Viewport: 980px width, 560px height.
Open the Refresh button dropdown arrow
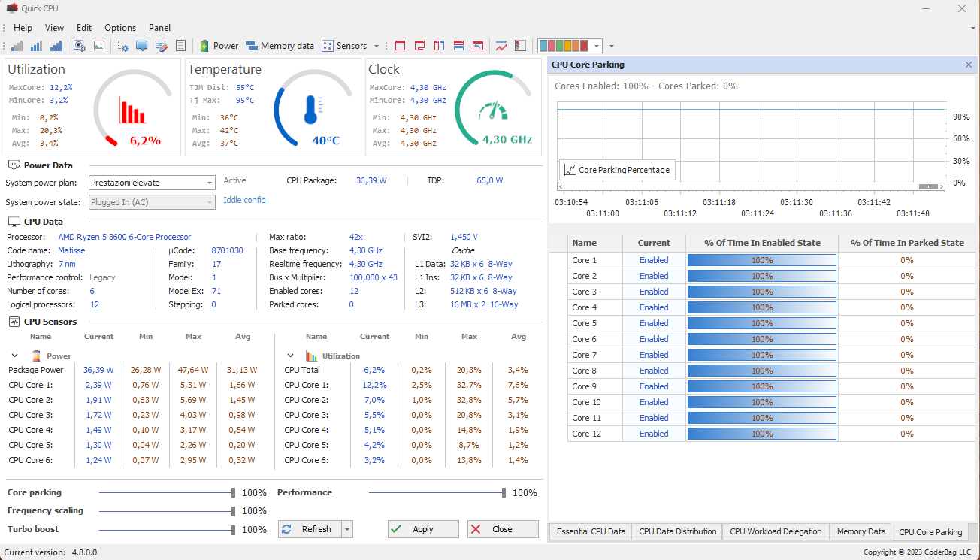point(346,529)
